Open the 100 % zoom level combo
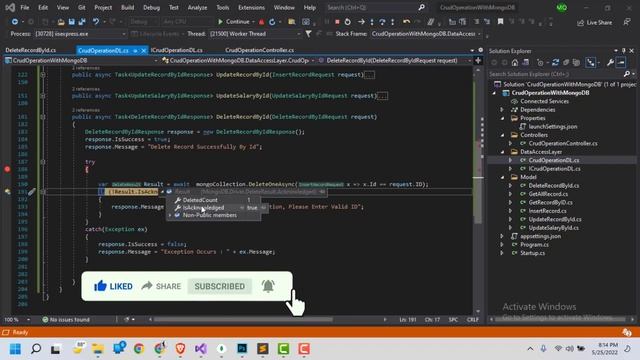 point(17,320)
